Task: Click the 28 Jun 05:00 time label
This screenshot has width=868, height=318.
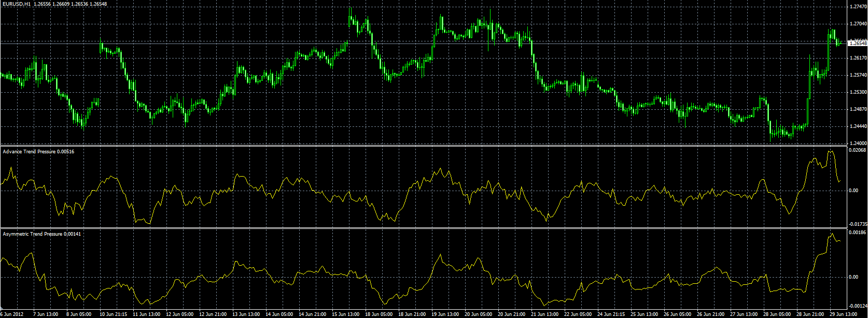Action: 777,314
